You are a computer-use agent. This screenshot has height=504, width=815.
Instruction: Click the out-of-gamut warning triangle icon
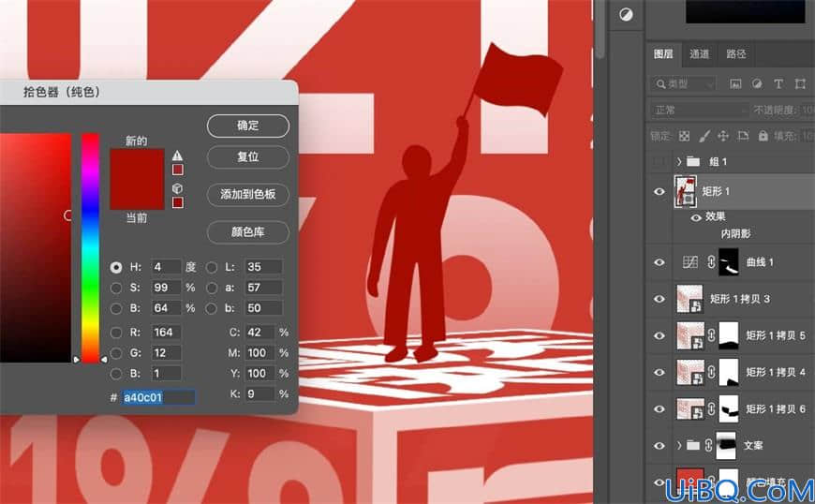pyautogui.click(x=178, y=156)
